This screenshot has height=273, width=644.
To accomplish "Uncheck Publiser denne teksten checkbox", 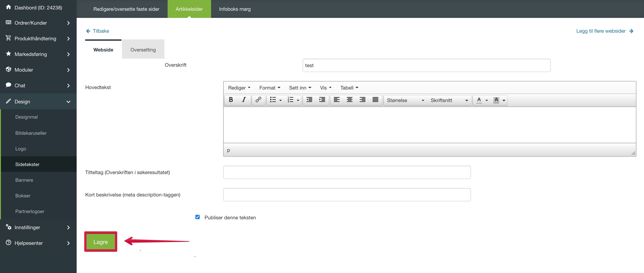I will click(x=197, y=217).
